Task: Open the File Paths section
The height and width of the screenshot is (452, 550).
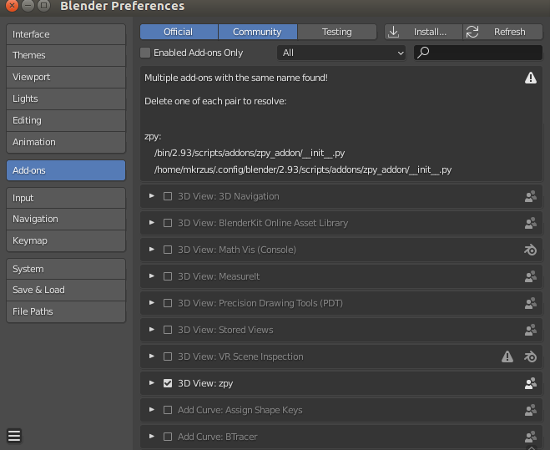Action: [66, 312]
